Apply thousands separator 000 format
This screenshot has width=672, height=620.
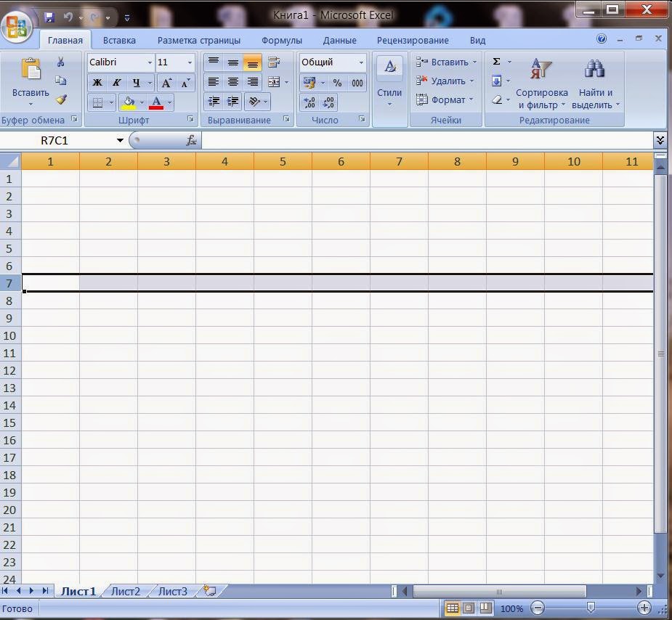(x=357, y=83)
